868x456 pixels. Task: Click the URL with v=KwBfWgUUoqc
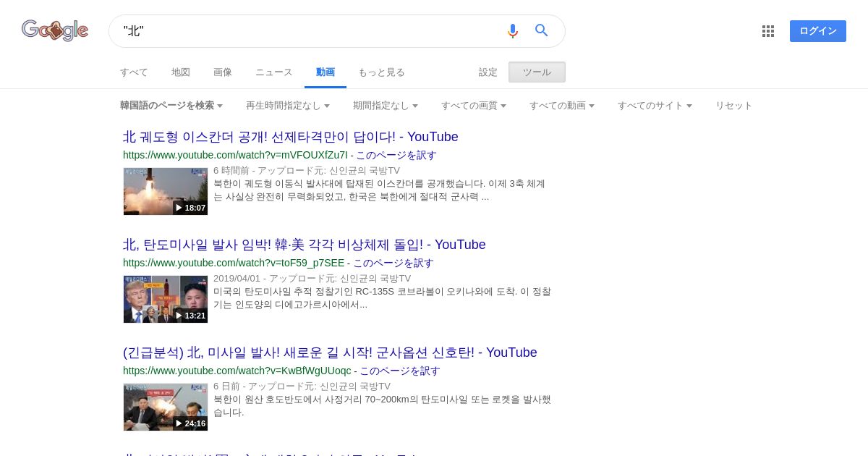237,371
